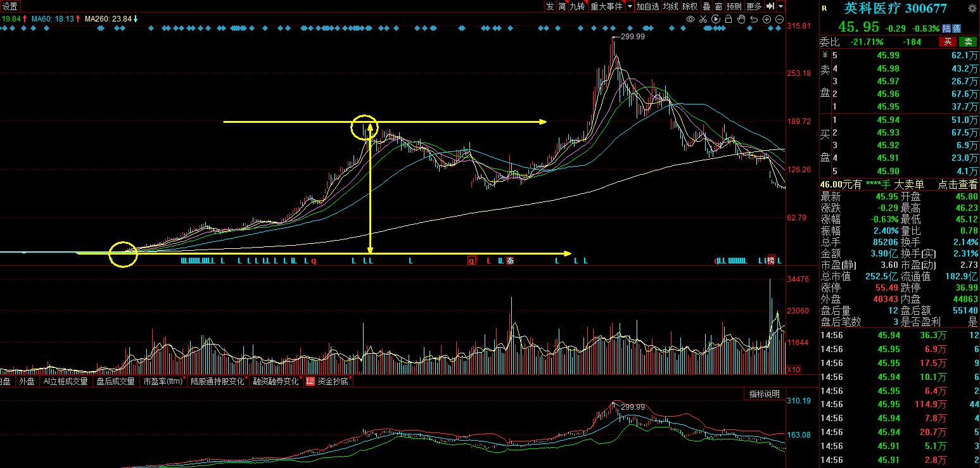This screenshot has height=468, width=980.
Task: Click the 英科医疗 300677 stock title
Action: 895,8
